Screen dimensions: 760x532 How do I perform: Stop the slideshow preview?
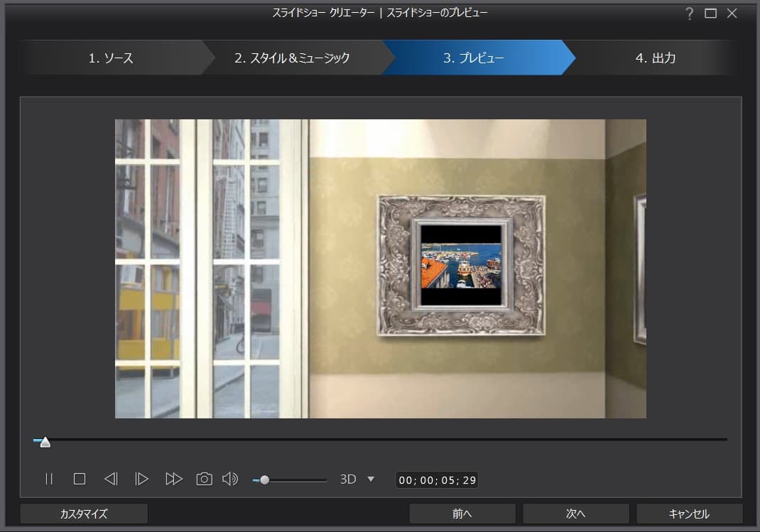click(x=80, y=479)
